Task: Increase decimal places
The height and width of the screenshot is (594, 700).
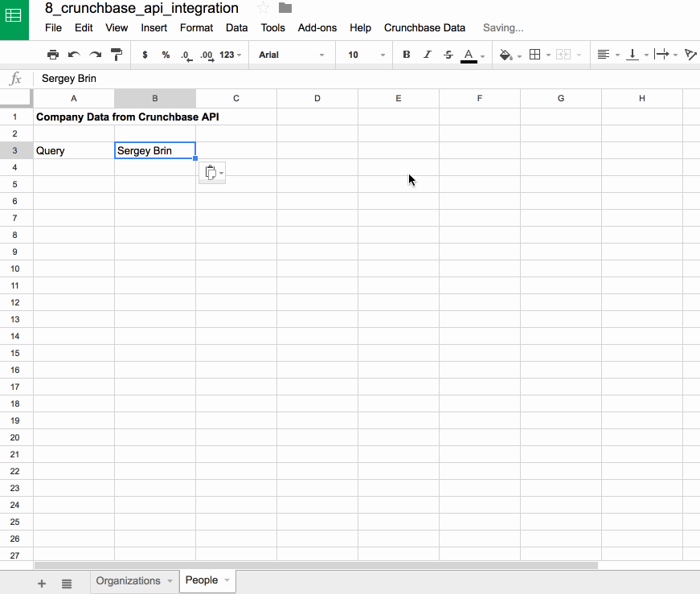Action: pyautogui.click(x=207, y=55)
